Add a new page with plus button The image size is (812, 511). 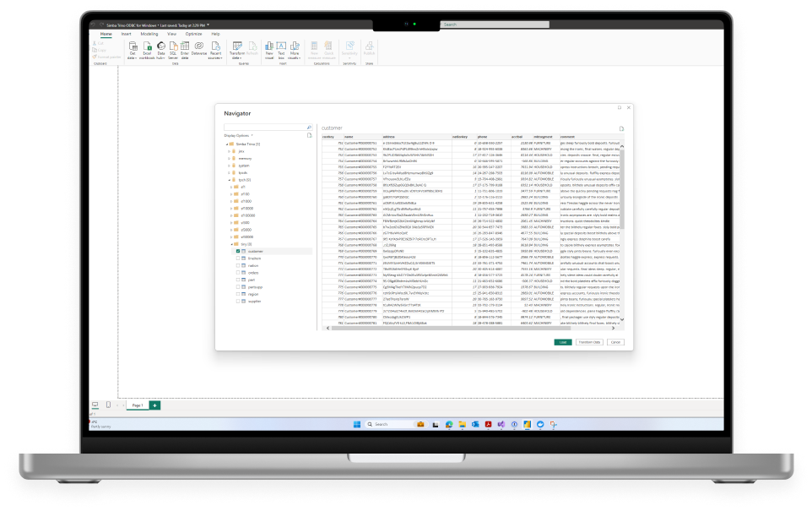click(x=154, y=405)
